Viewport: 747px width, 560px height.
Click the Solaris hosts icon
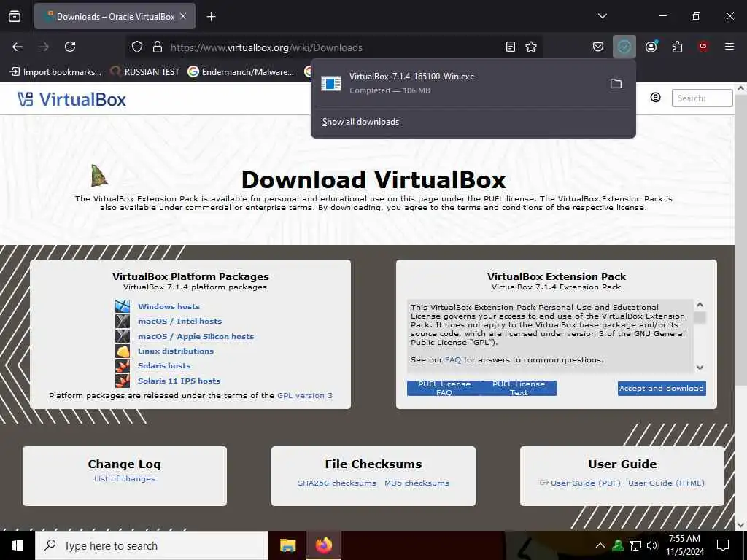coord(123,366)
